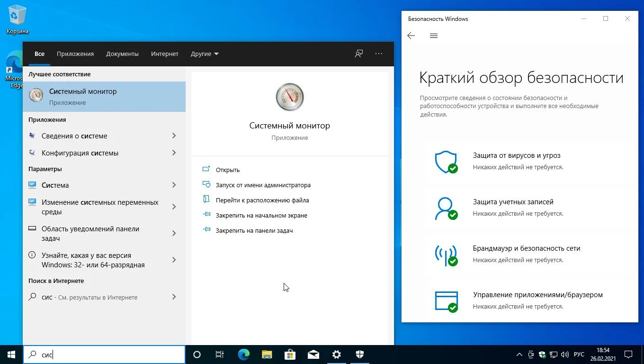Click the Cortana circle on taskbar
Viewport: 644px width, 364px height.
coord(197,355)
